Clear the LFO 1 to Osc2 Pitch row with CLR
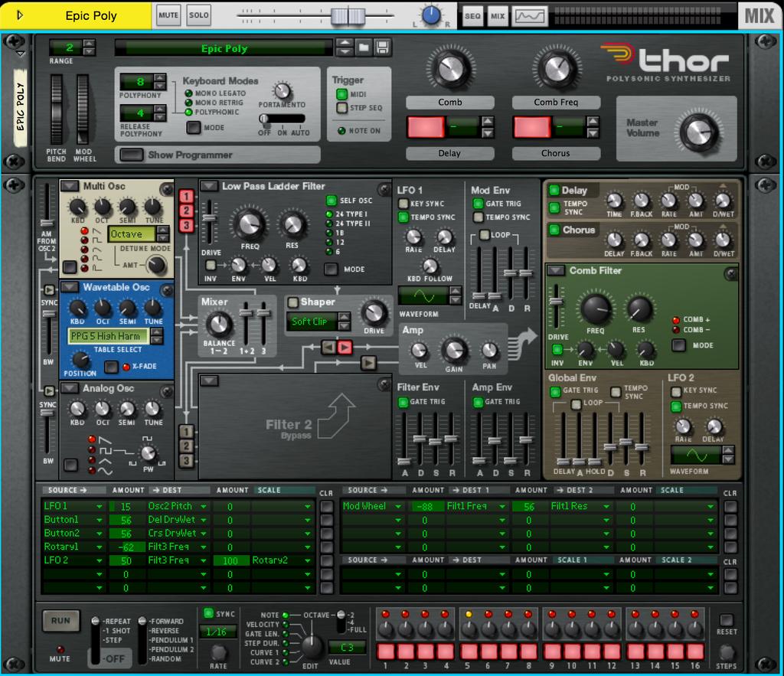The width and height of the screenshot is (784, 676). pyautogui.click(x=326, y=507)
